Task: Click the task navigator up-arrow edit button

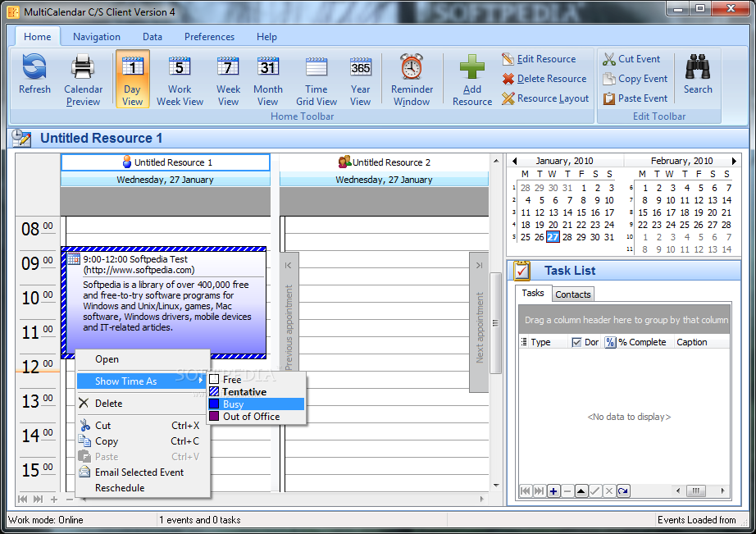Action: click(x=581, y=491)
